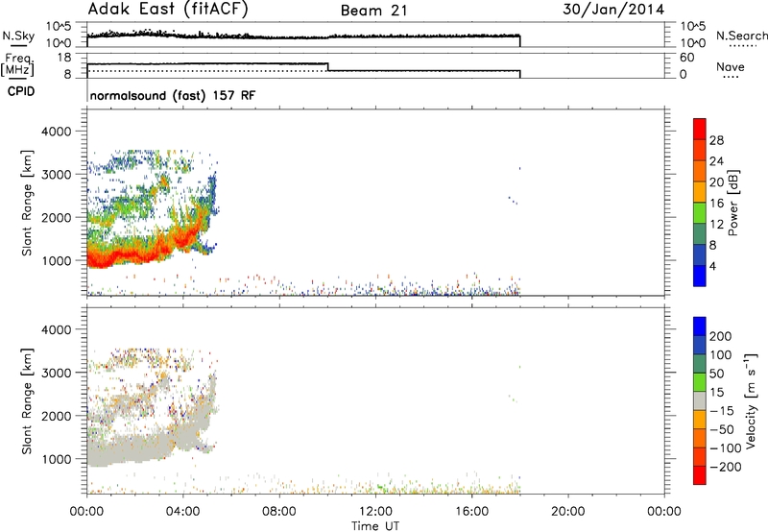
Task: Click the power colorbar blue segment near 4
Action: 700,276
